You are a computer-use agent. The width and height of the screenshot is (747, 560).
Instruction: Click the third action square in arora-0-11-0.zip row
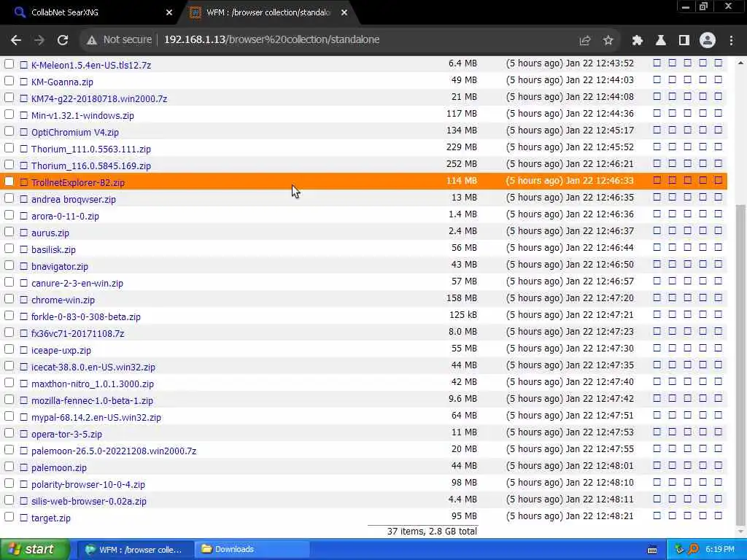687,214
